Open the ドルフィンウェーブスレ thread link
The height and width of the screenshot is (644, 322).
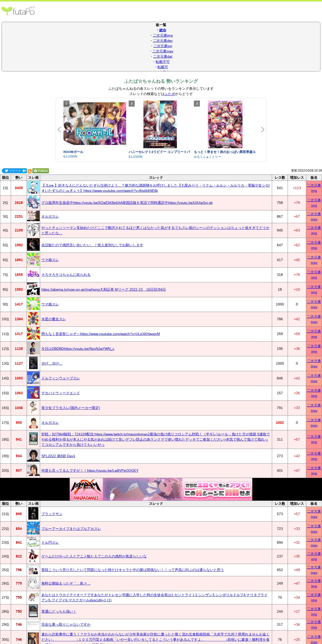(60, 378)
